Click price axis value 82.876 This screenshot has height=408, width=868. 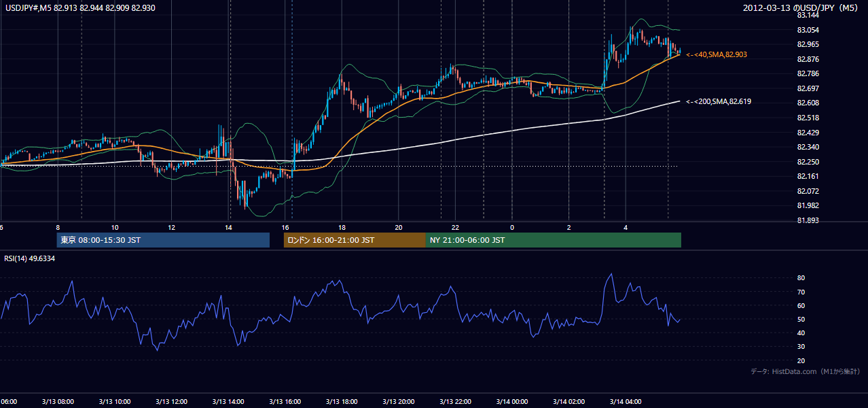808,59
